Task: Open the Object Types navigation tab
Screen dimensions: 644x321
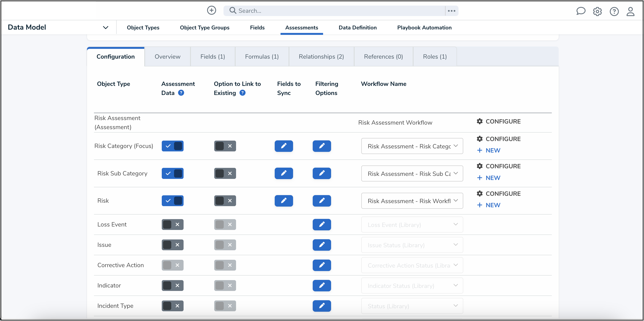Action: 143,27
